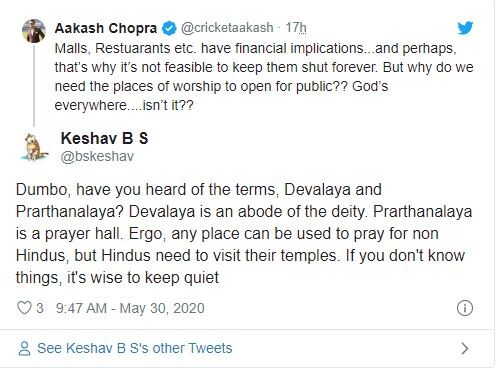
Task: Like the tweet with heart icon
Action: pyautogui.click(x=24, y=308)
